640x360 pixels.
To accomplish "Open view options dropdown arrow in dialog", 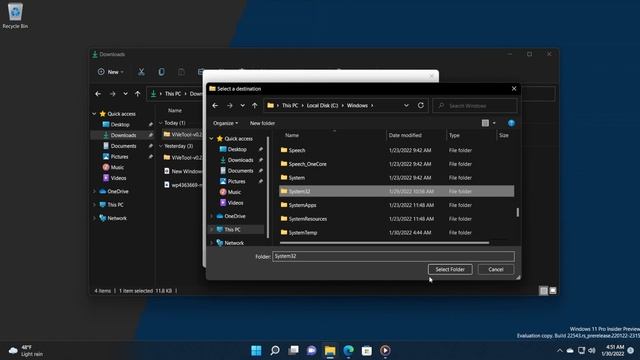I will coord(494,123).
